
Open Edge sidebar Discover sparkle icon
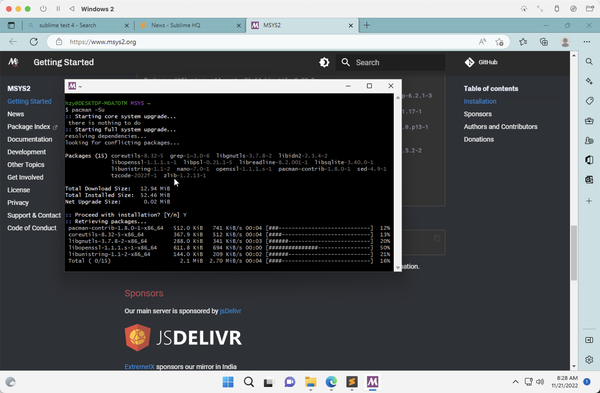click(589, 81)
